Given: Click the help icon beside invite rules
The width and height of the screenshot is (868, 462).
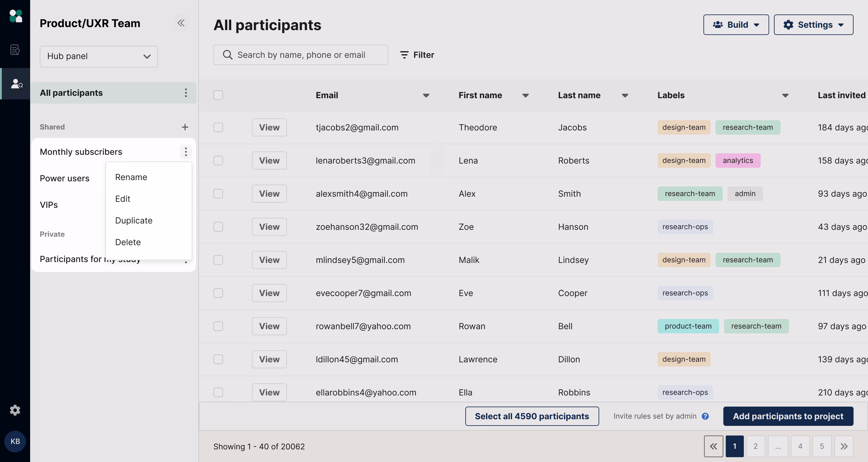Looking at the screenshot, I should coord(705,416).
